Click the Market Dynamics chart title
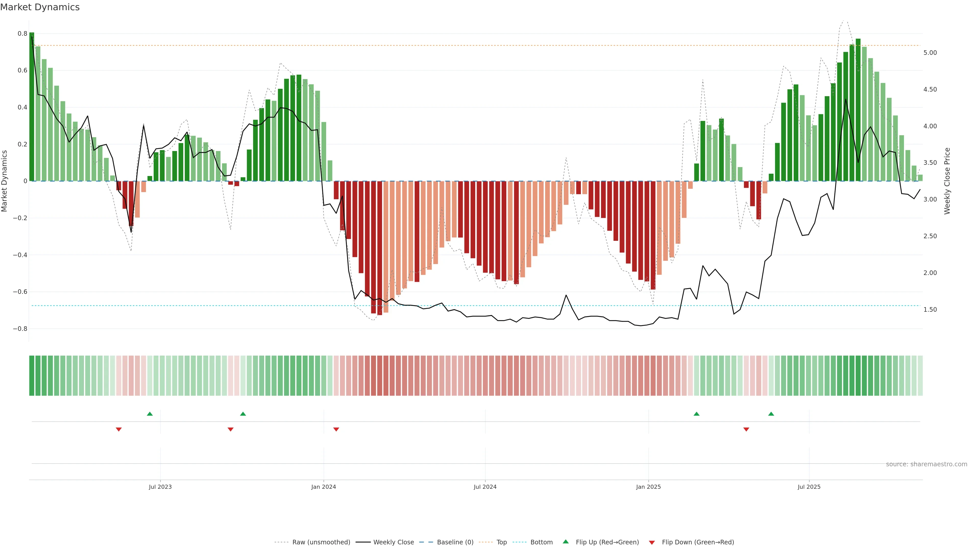Screen dimensions: 980x551 point(40,7)
